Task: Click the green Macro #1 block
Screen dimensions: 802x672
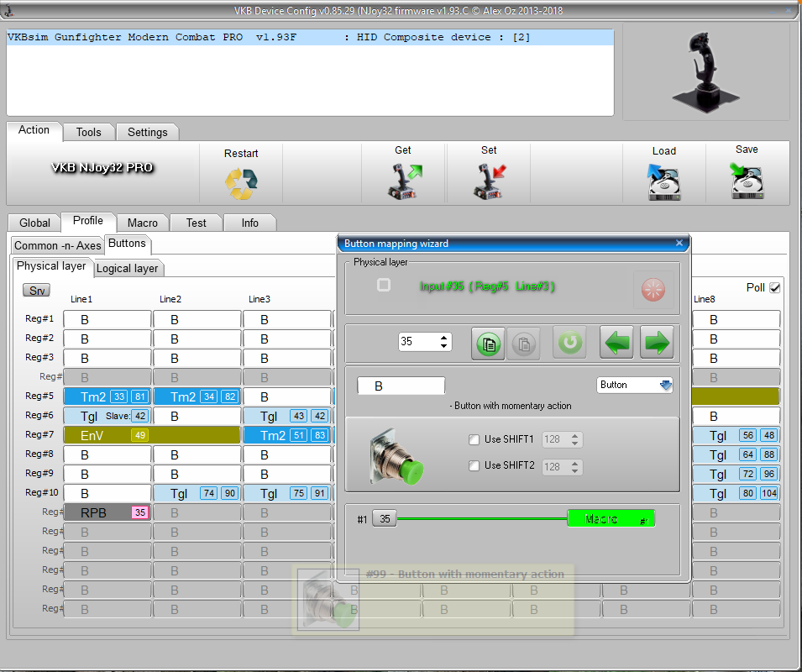Action: (611, 519)
